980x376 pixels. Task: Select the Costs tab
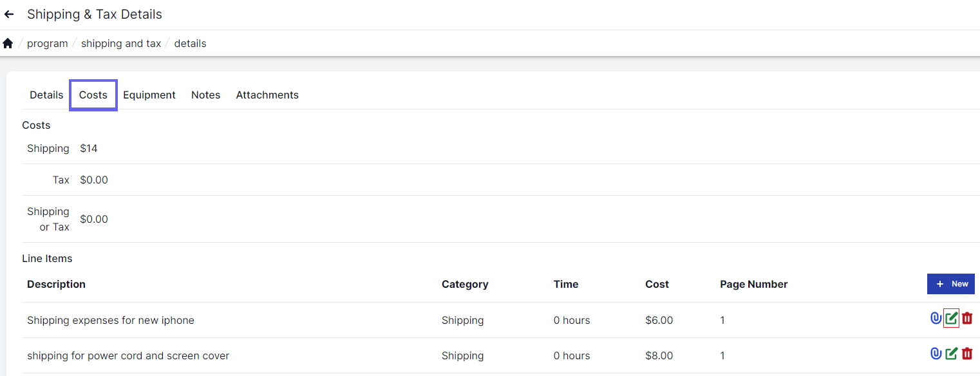pos(93,95)
